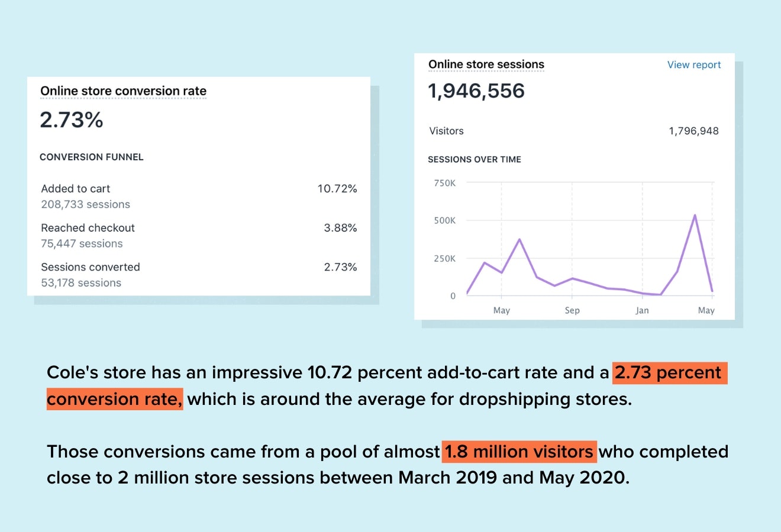Click the Online store sessions heading
781x532 pixels.
coord(486,64)
